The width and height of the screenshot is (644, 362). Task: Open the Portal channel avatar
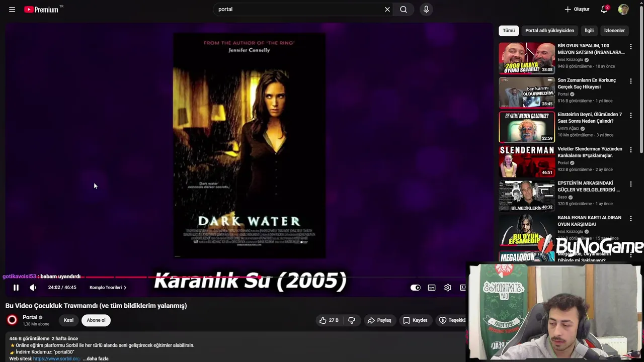12,320
